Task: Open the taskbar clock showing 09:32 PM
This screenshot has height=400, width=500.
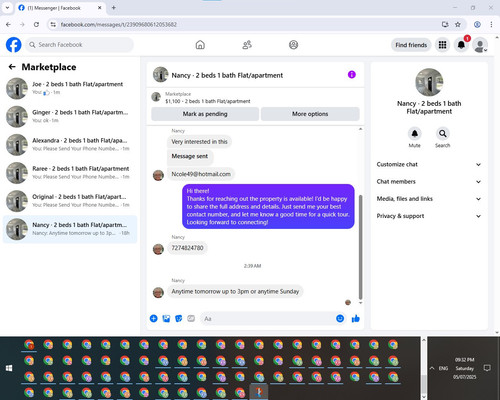Action: pos(464,368)
